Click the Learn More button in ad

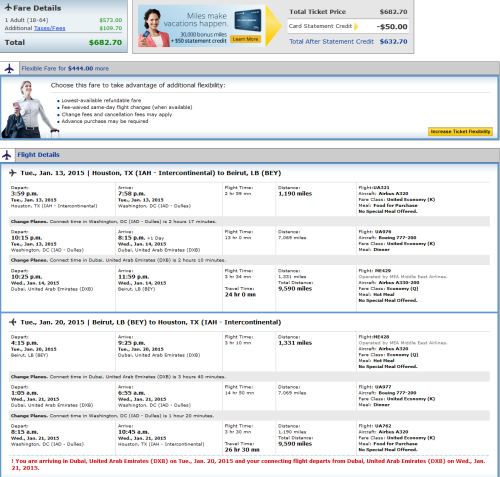(x=245, y=39)
